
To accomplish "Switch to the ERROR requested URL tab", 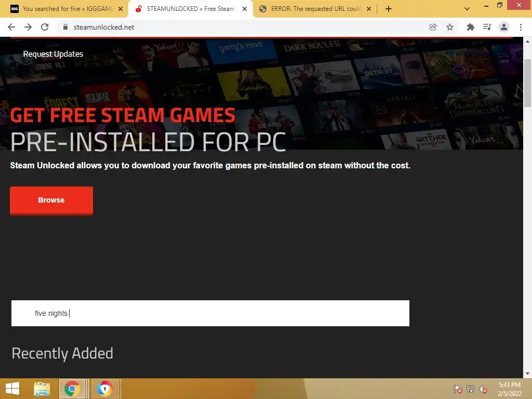I will click(315, 9).
